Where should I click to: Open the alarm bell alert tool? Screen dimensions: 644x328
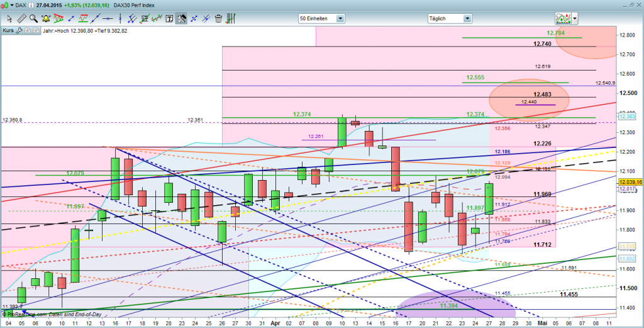(45, 18)
